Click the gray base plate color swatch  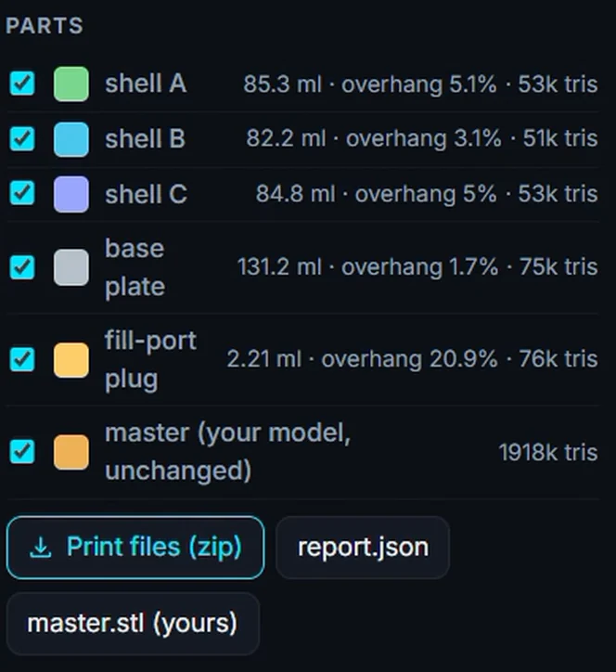pyautogui.click(x=71, y=267)
